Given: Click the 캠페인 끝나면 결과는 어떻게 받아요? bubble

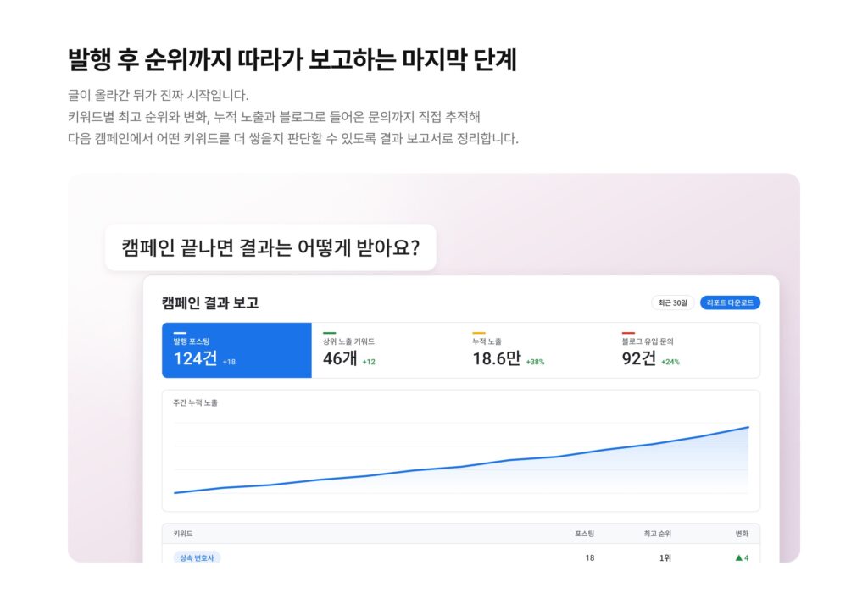Looking at the screenshot, I should [x=270, y=247].
